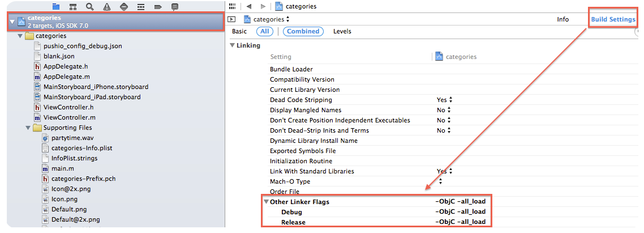Click the categories project icon in jump bar

[279, 6]
